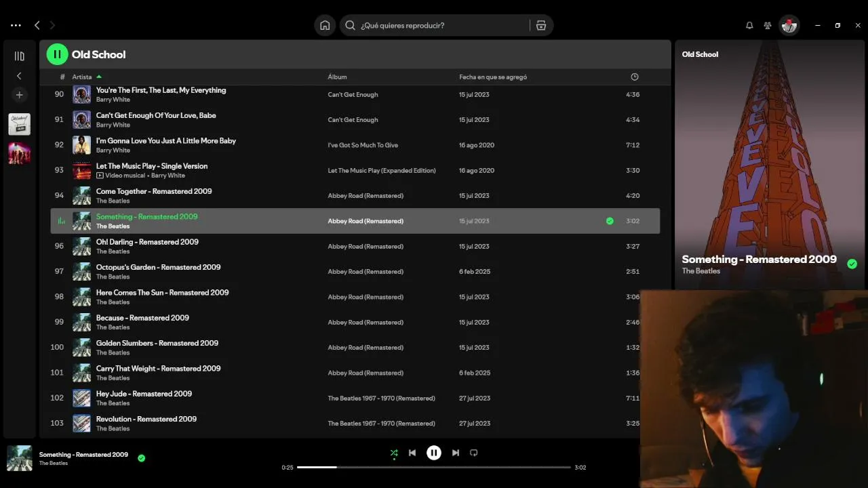868x488 pixels.
Task: Open the three-dot app menu
Action: tap(16, 26)
